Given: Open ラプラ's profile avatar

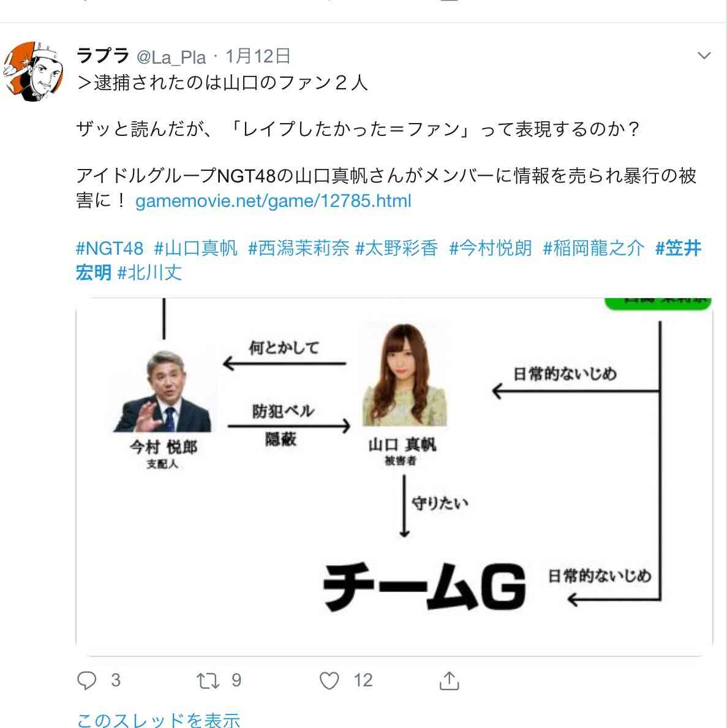Looking at the screenshot, I should tap(33, 71).
